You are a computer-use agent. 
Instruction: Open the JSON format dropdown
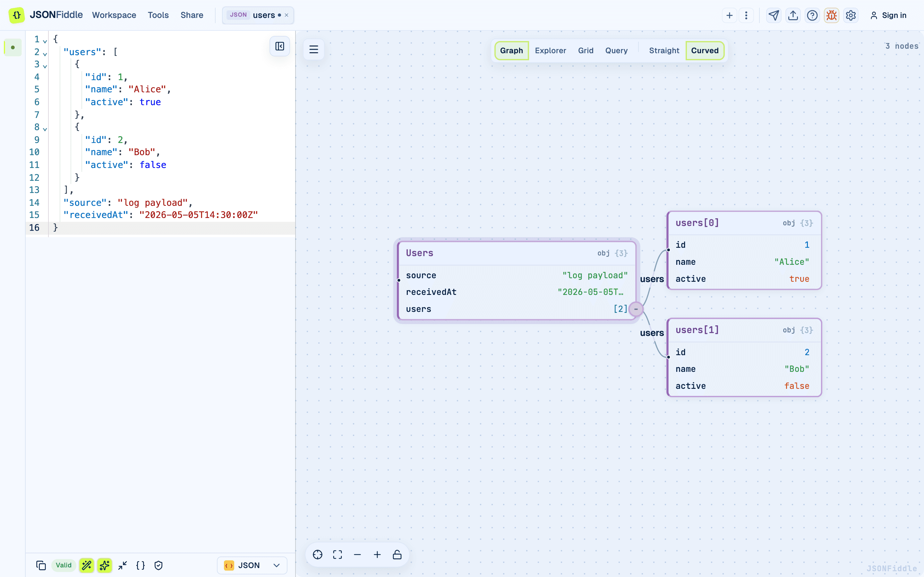252,565
